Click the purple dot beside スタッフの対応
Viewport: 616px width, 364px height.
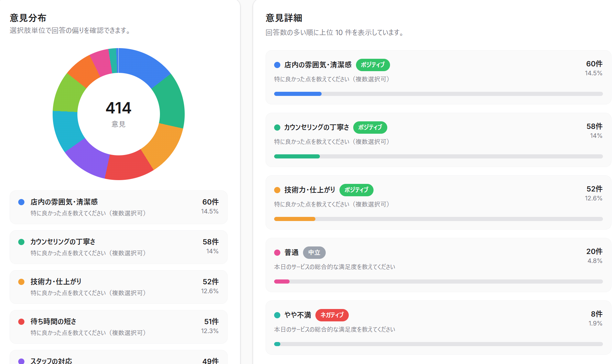point(21,361)
